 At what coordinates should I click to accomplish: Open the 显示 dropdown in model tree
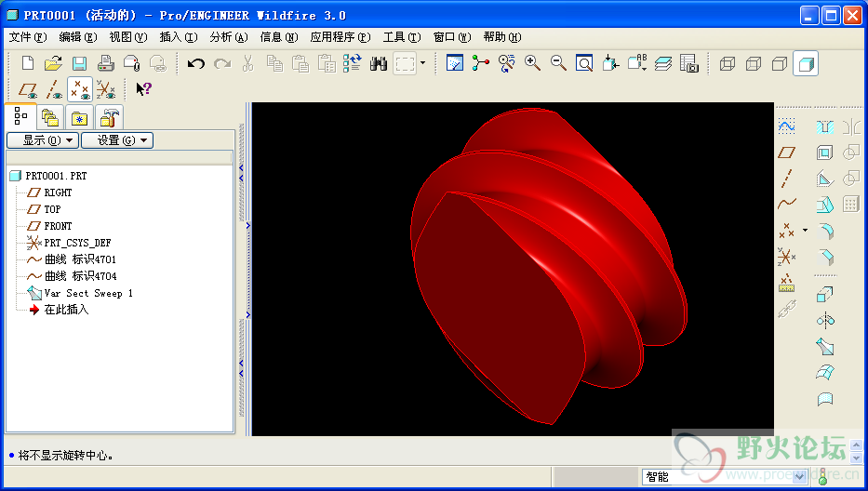[43, 140]
